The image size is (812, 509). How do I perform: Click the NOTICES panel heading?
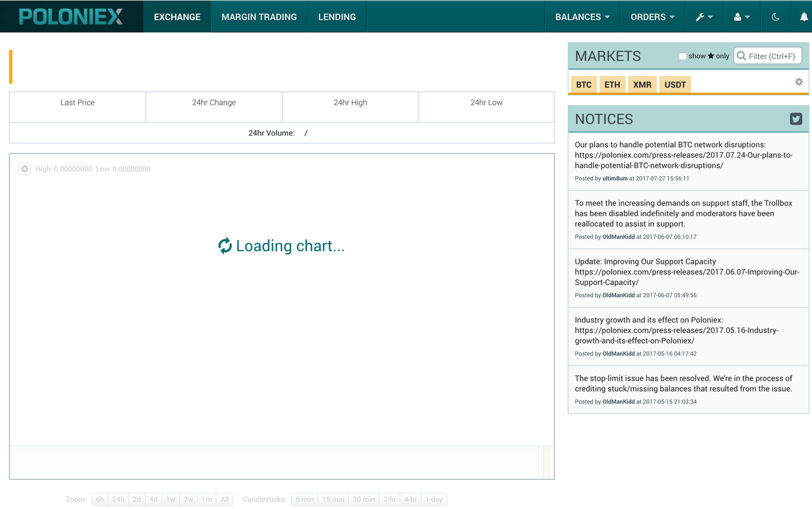pos(604,119)
